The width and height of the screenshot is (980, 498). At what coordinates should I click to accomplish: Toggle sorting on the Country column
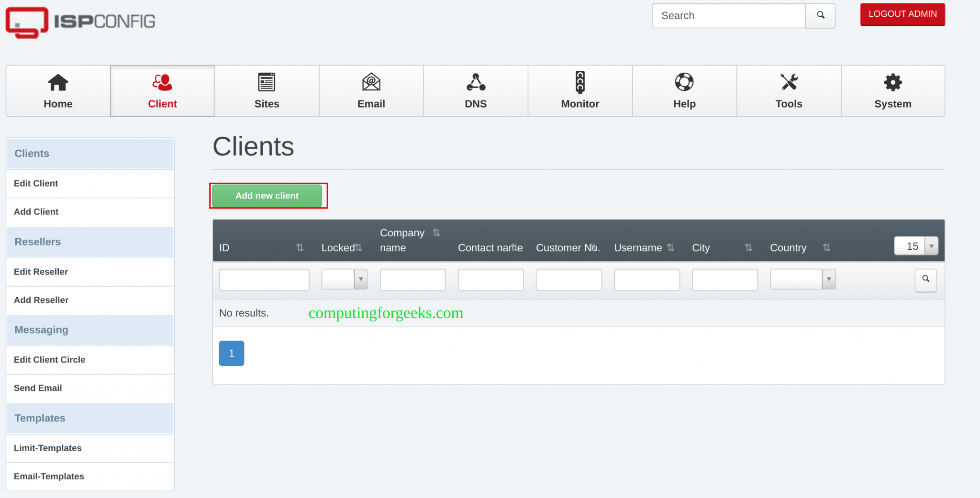pos(827,248)
